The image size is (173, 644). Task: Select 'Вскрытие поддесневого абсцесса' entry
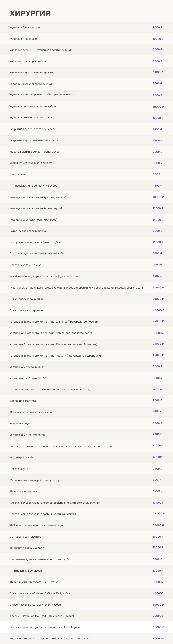tap(32, 129)
